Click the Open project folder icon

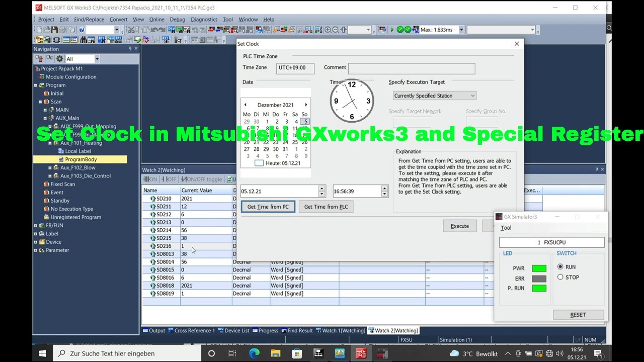(46, 30)
